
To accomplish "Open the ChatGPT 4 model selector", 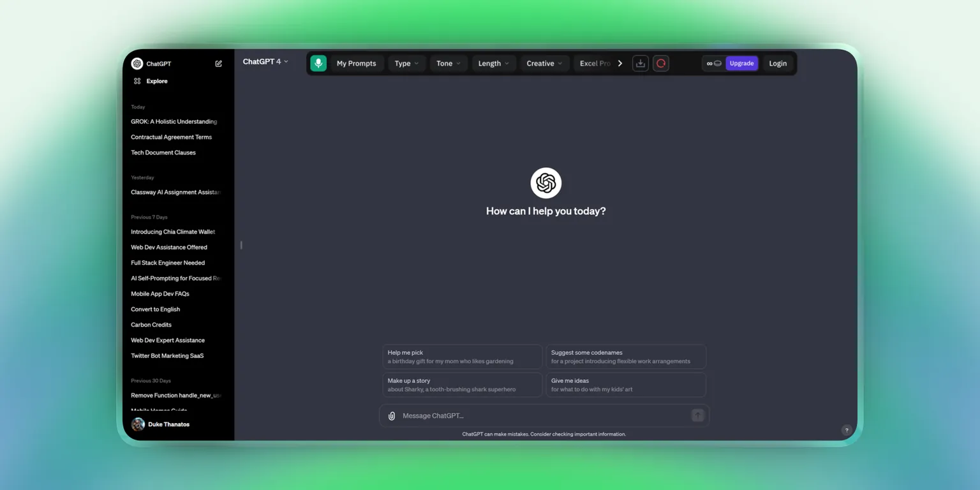I will [265, 62].
